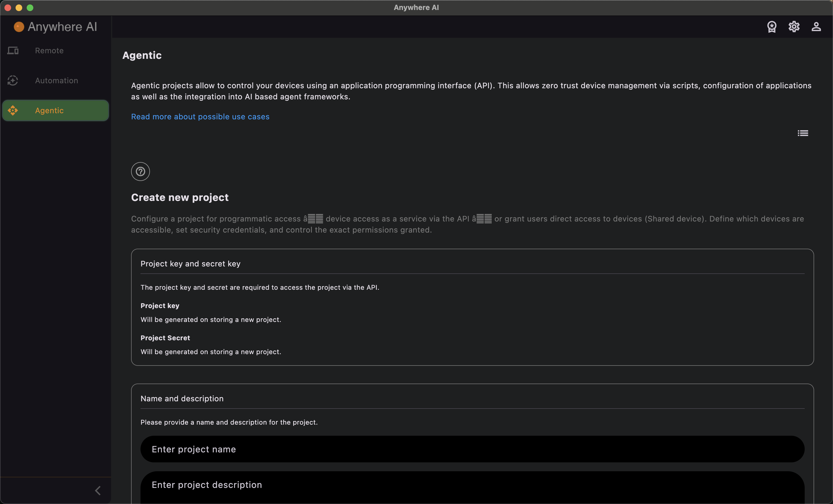The image size is (833, 504).
Task: Open 'Read more about possible use cases' link
Action: [x=200, y=117]
